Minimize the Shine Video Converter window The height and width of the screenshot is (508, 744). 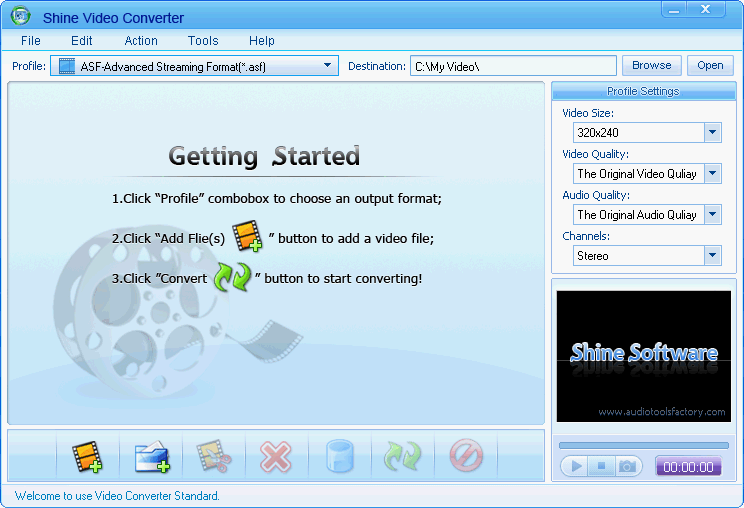674,9
